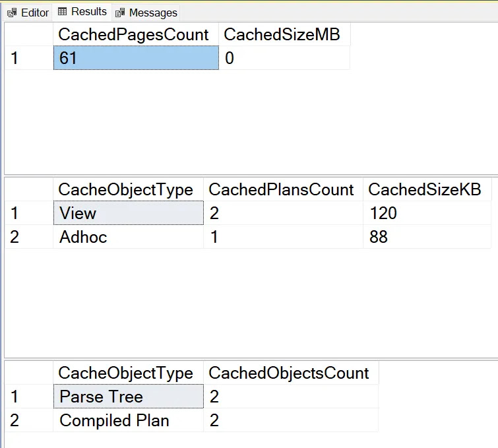The width and height of the screenshot is (498, 448).
Task: Select the Adhoc cell
Action: 129,237
